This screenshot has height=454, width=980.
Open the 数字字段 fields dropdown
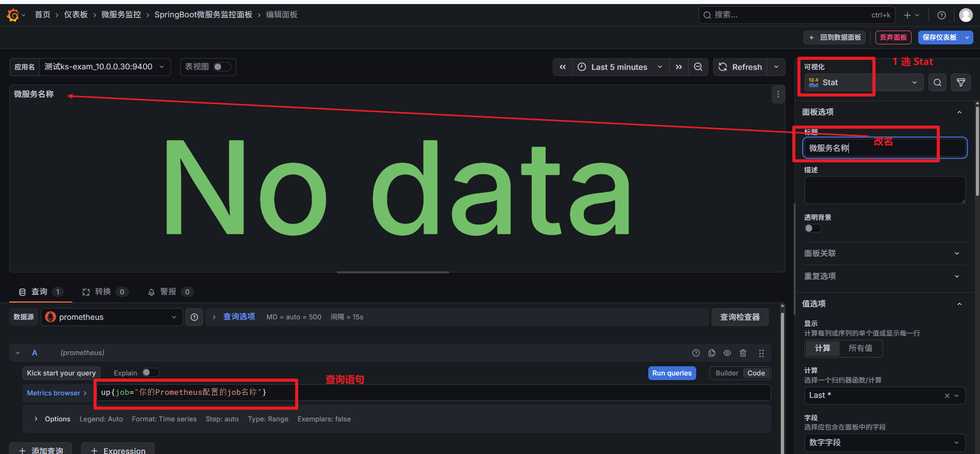(885, 443)
